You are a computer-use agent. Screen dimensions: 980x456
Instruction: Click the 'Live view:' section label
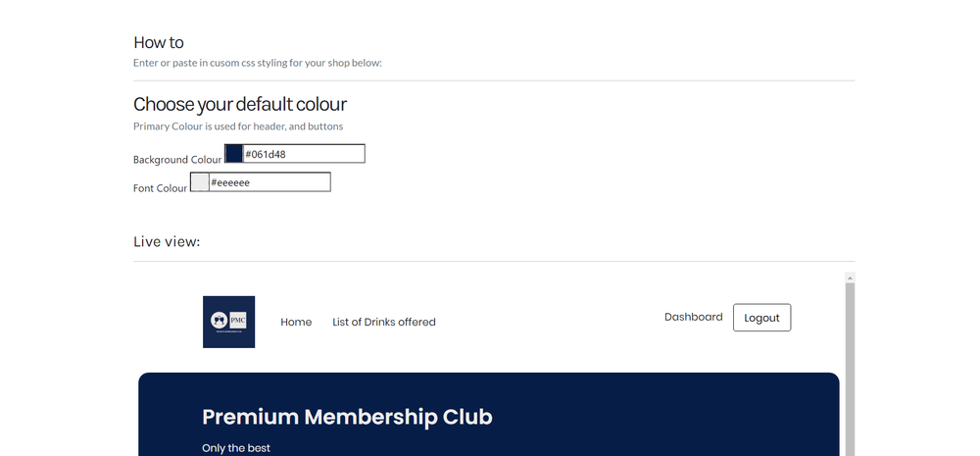167,241
